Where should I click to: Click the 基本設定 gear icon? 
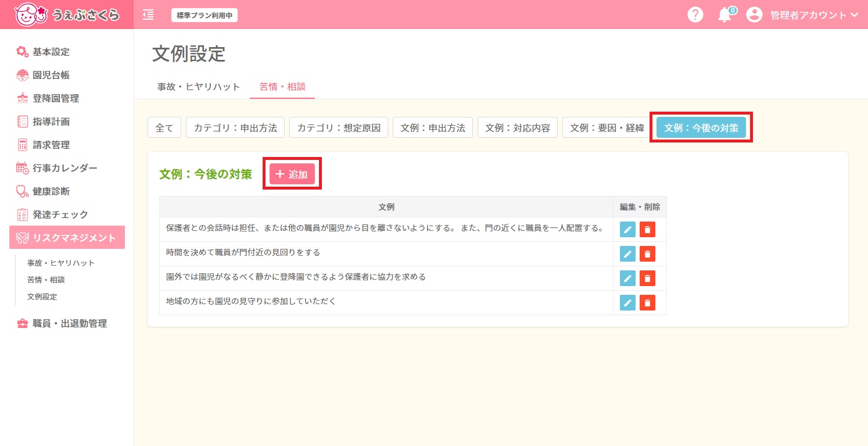point(23,52)
